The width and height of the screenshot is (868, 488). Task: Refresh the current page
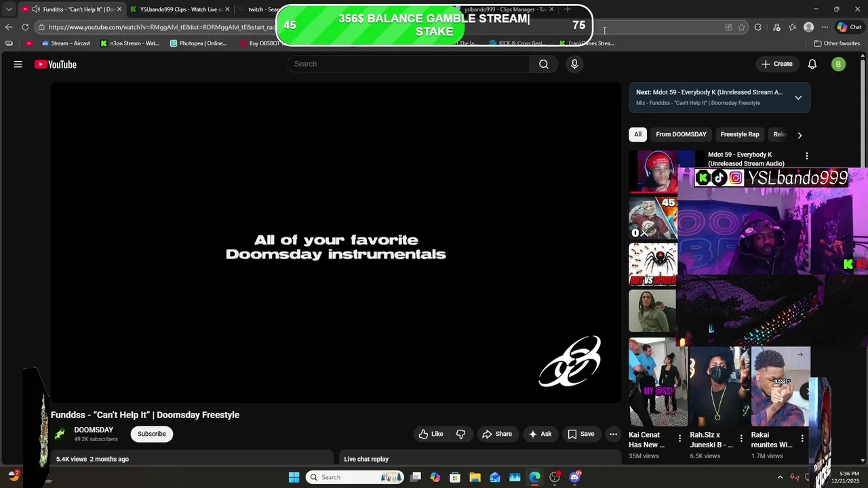click(x=25, y=27)
